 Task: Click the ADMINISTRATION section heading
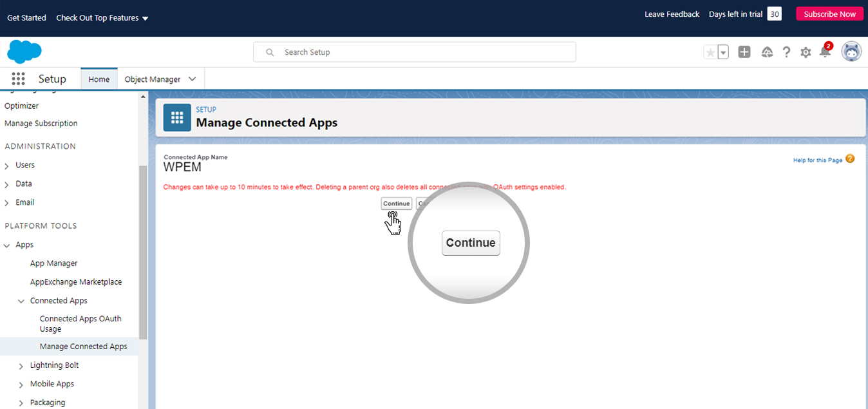click(x=40, y=146)
